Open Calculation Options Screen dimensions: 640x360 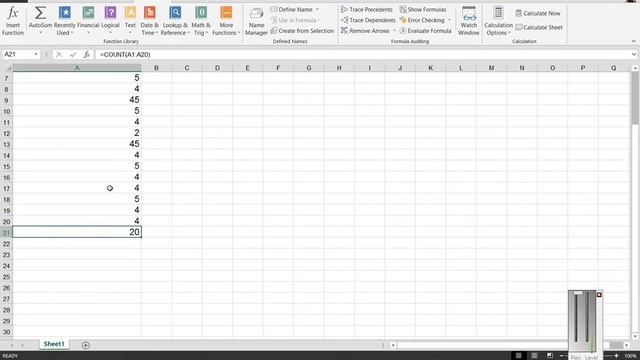498,21
